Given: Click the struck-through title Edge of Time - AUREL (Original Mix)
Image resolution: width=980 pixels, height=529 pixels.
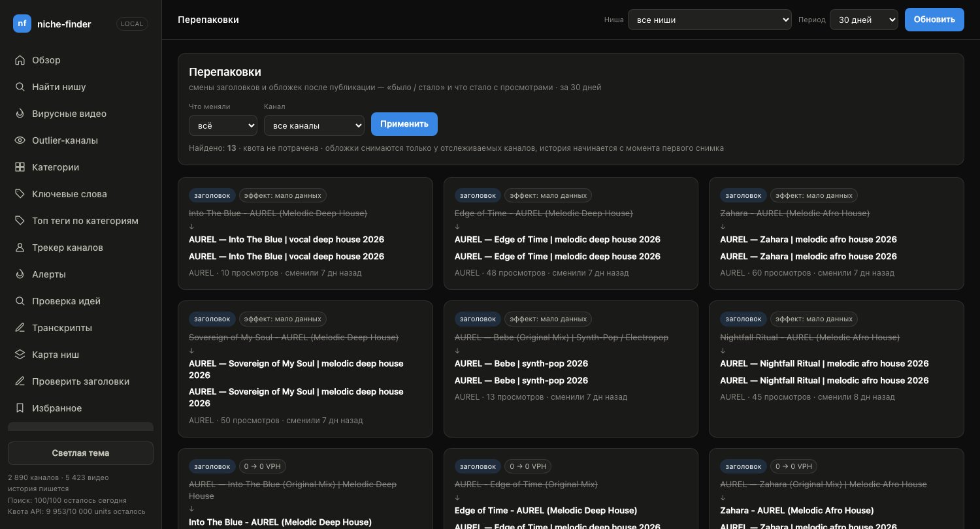Looking at the screenshot, I should (526, 485).
